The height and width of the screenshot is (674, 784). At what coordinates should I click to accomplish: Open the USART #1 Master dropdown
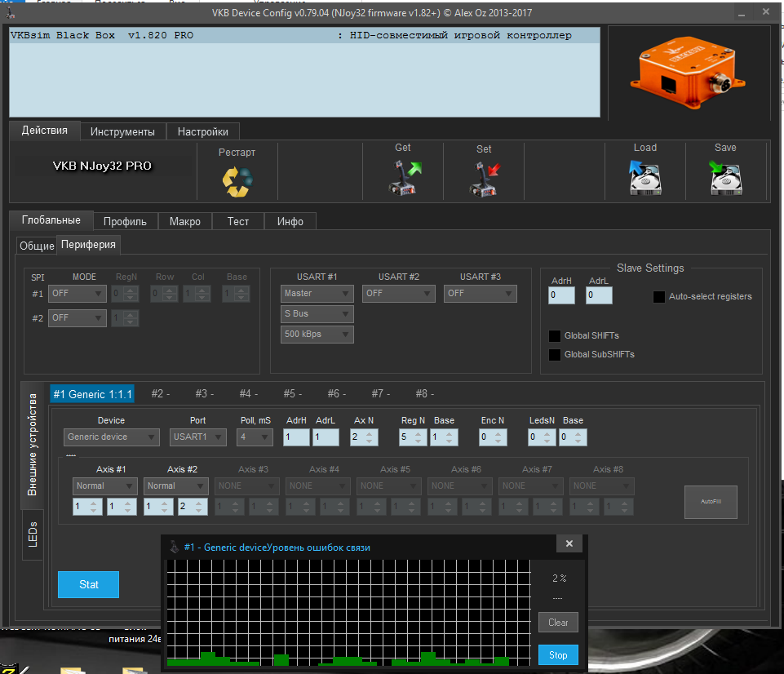pos(317,294)
